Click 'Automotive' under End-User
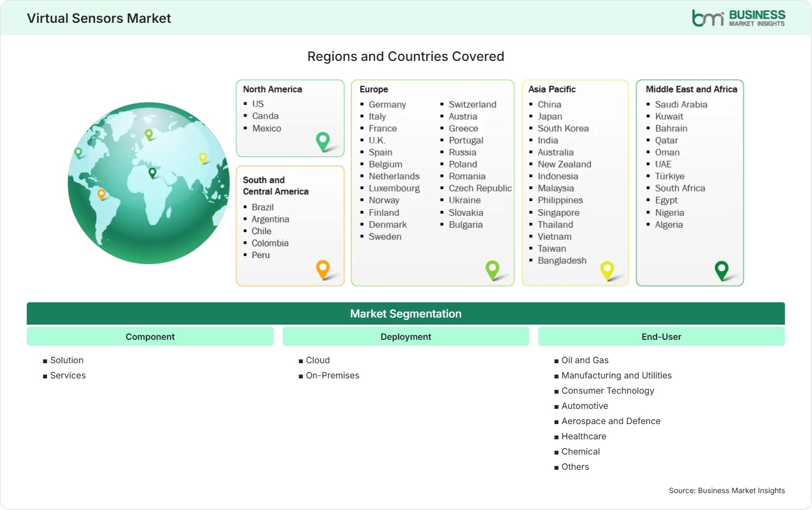 click(x=585, y=406)
